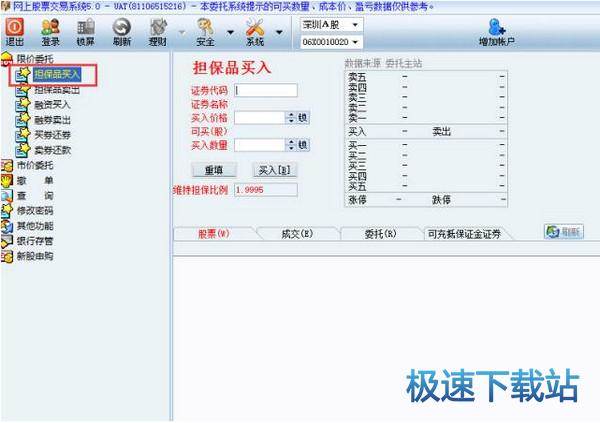Click the icon beside 融资买入
600x423 pixels.
pos(23,104)
